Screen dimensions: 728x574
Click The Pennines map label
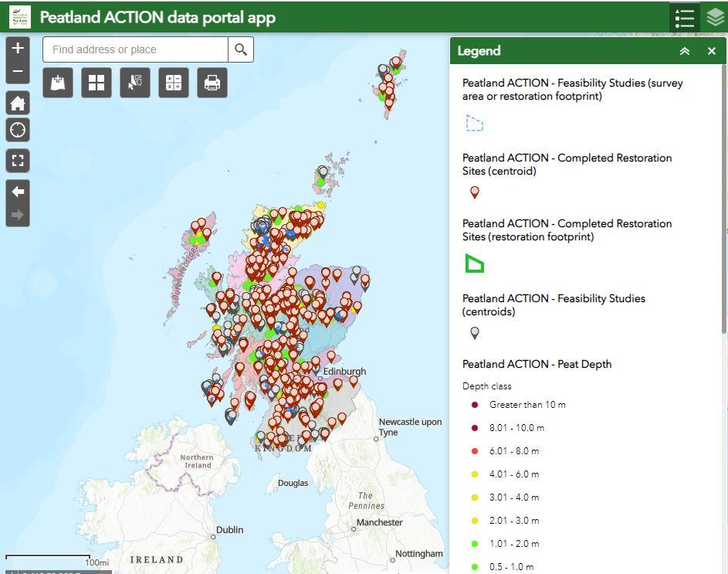[367, 501]
